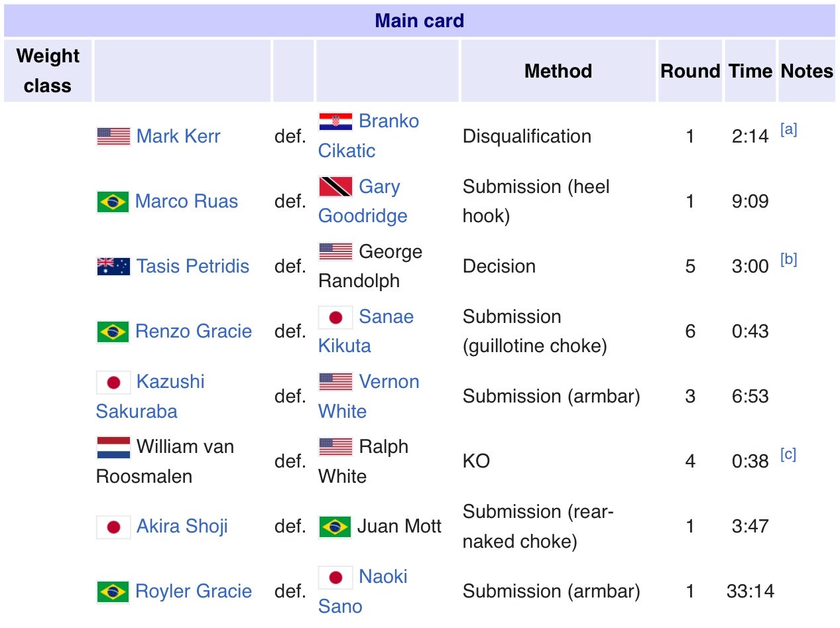Image resolution: width=840 pixels, height=628 pixels.
Task: Click the Trinidad flag next to Gary Goodridge
Action: click(335, 187)
